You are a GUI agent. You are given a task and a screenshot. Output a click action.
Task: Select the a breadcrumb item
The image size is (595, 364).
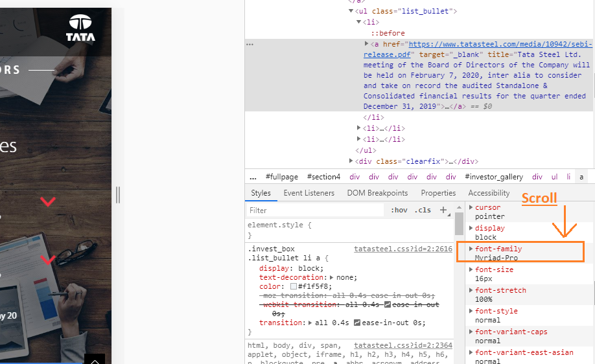[x=581, y=177]
